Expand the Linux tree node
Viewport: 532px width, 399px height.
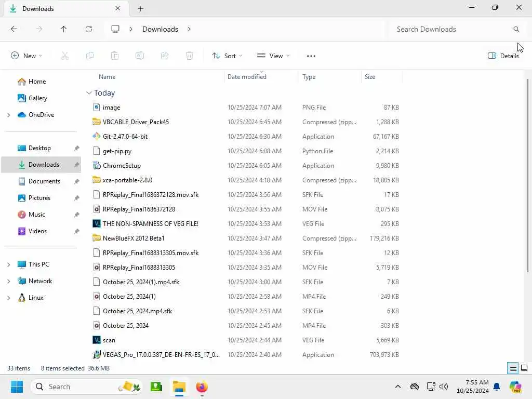[8, 298]
